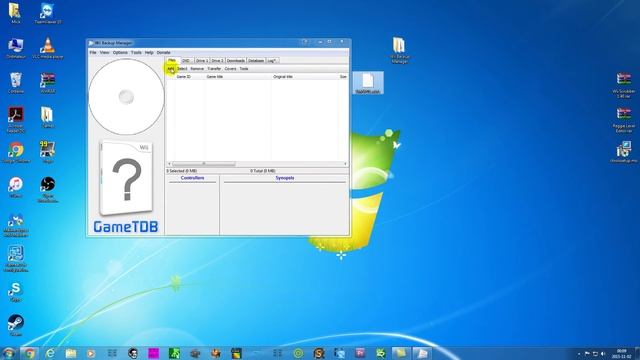Switch to the Drive 2 tab

coord(217,60)
